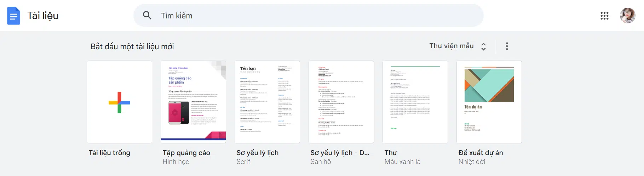The width and height of the screenshot is (644, 176).
Task: Open the Thư letter template thumbnail
Action: coord(415,102)
